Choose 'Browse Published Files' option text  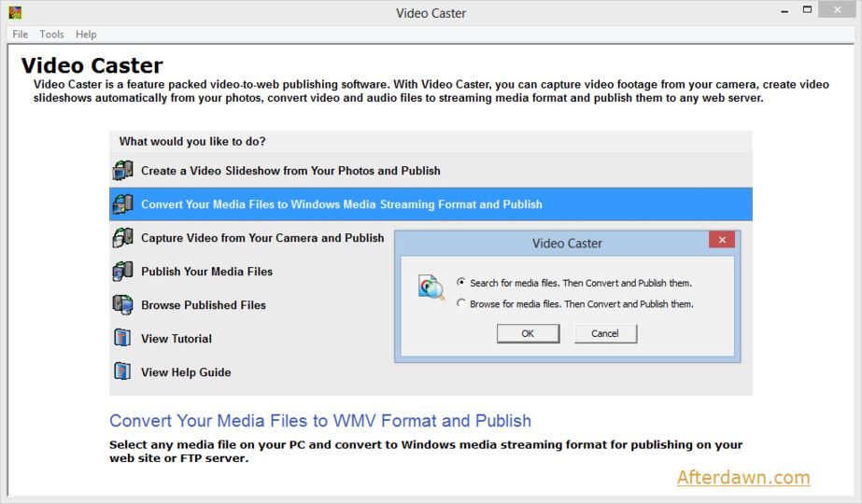(x=204, y=305)
